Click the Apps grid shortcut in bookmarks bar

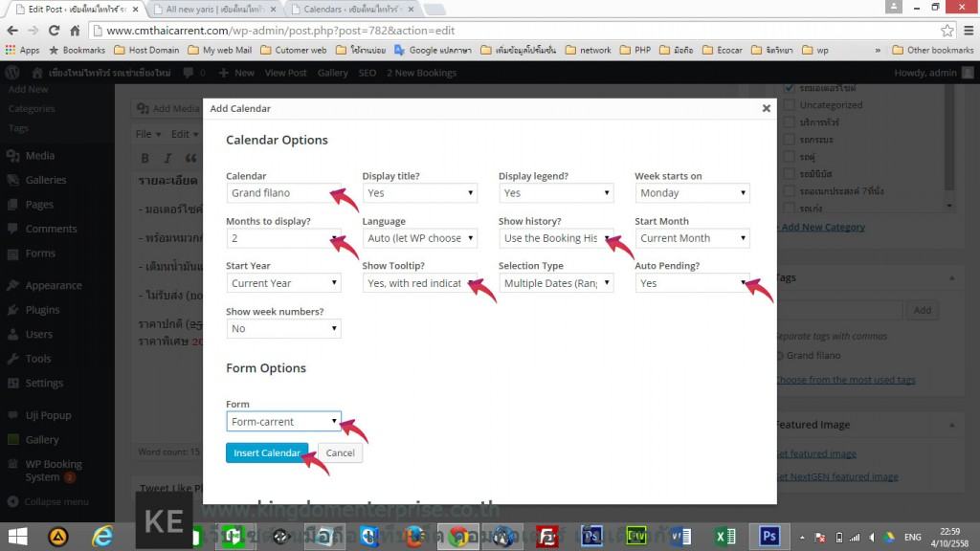23,50
